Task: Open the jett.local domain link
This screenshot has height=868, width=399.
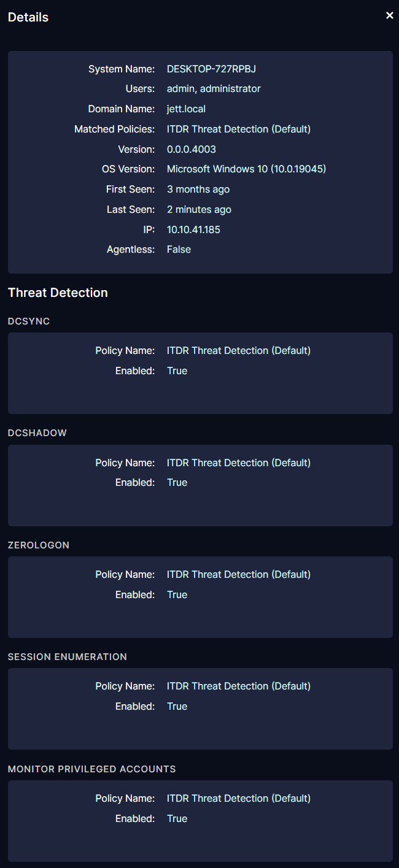Action: pos(186,109)
